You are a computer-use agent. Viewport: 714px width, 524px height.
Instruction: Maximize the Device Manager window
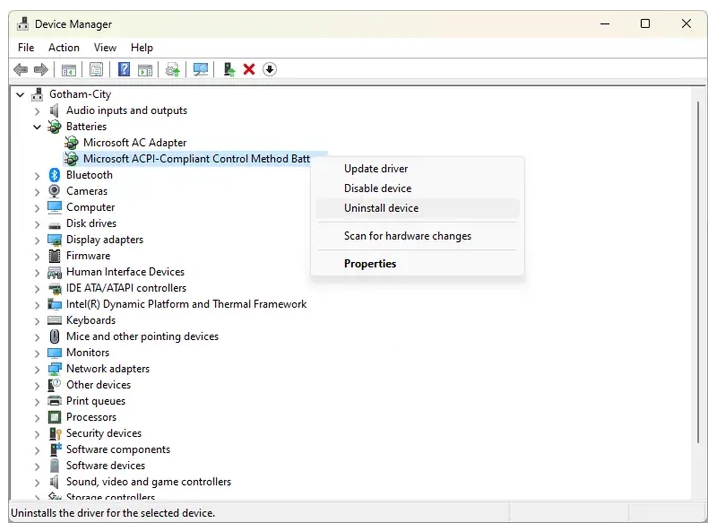point(645,23)
